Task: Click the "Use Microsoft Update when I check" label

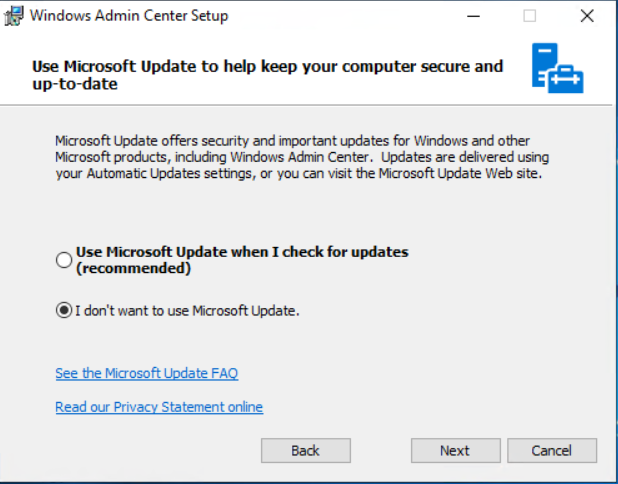Action: click(242, 252)
